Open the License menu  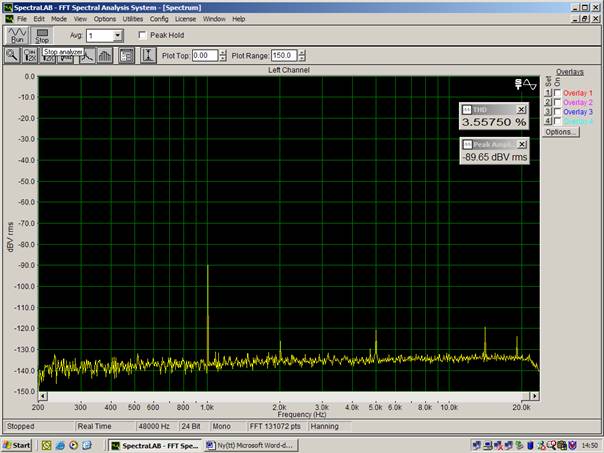pyautogui.click(x=185, y=19)
